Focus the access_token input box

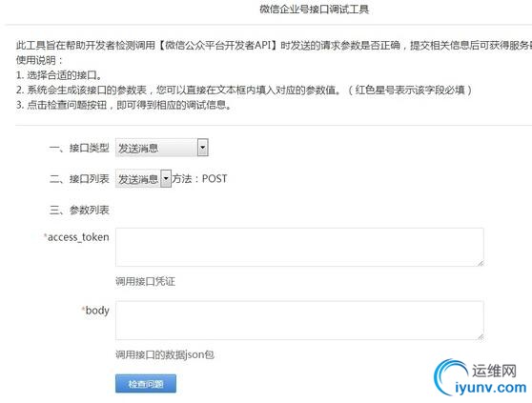click(x=299, y=247)
